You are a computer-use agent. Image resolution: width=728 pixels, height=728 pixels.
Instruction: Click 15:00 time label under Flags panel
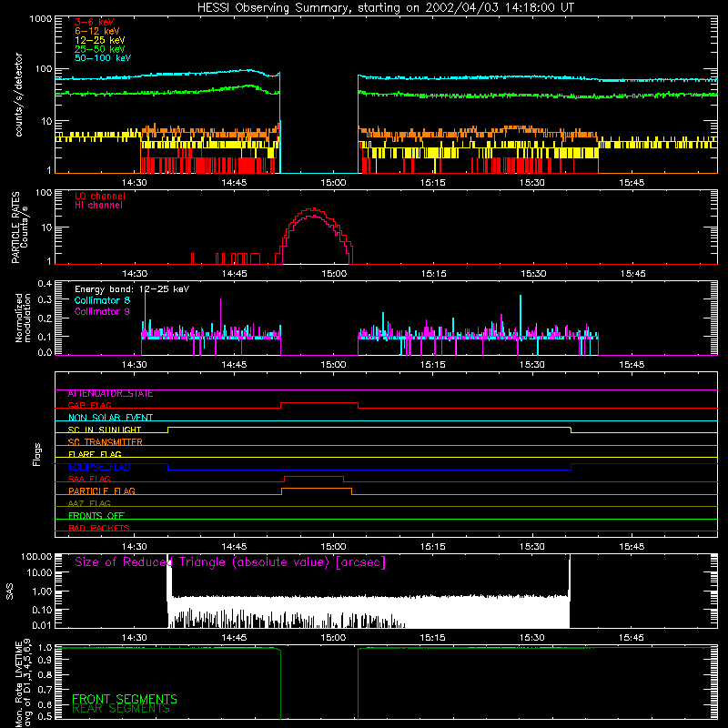click(x=333, y=547)
